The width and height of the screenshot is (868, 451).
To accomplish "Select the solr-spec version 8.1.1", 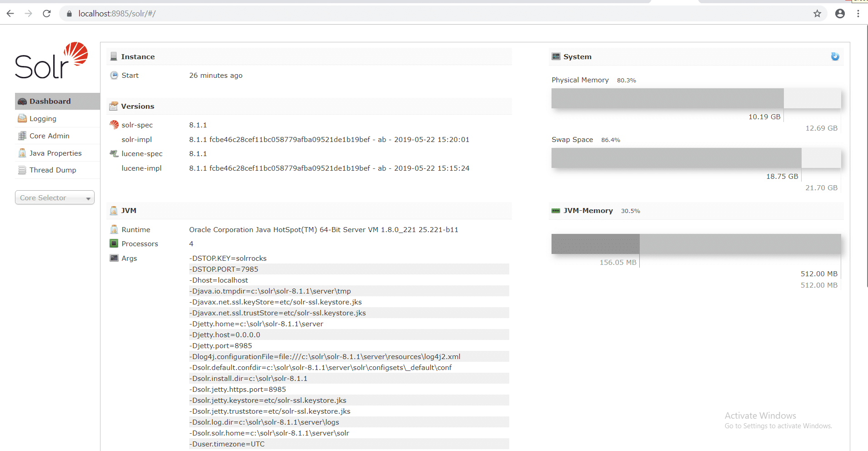I will 198,125.
